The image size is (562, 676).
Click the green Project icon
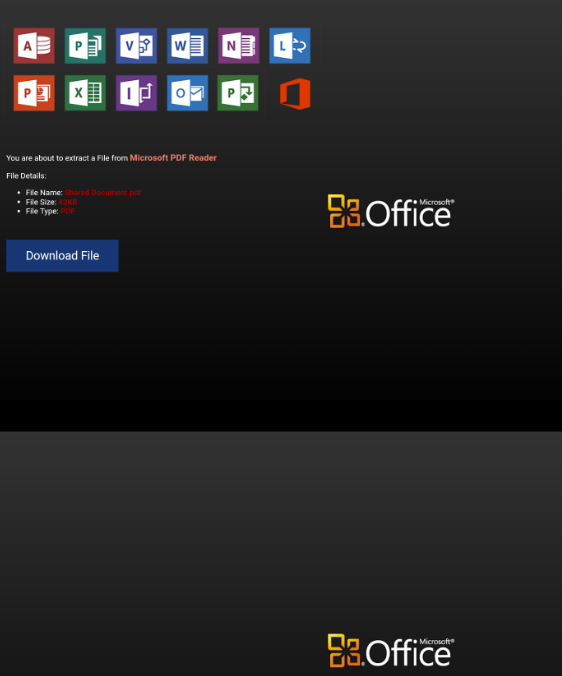(238, 93)
